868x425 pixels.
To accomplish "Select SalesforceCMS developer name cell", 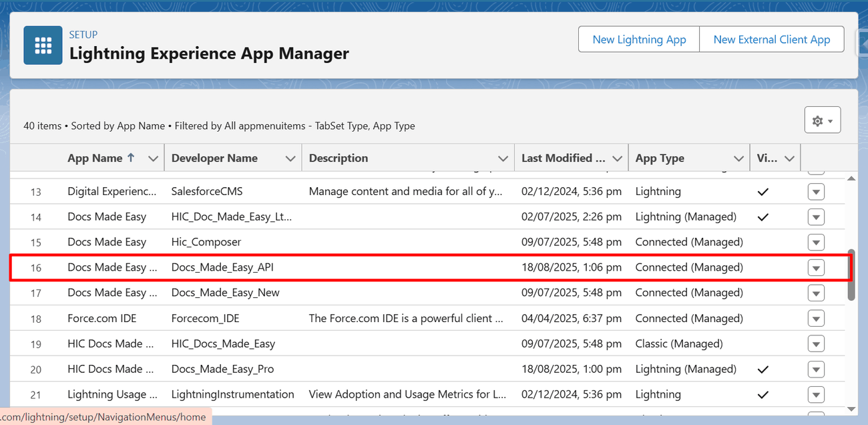I will tap(207, 191).
